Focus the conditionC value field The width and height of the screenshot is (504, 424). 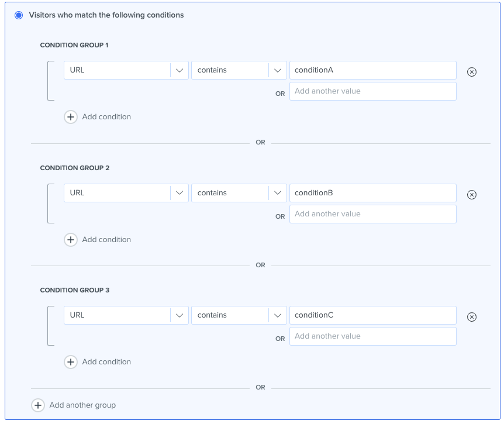373,315
